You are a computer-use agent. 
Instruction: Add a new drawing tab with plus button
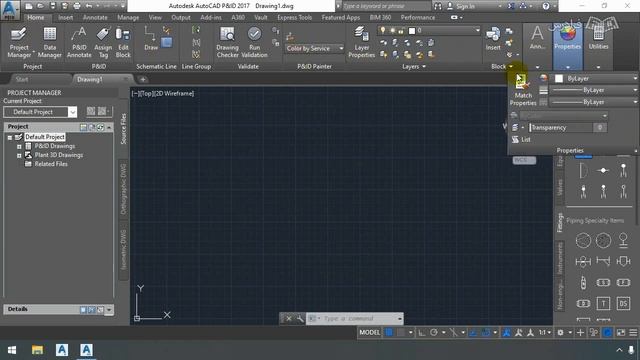tap(143, 80)
